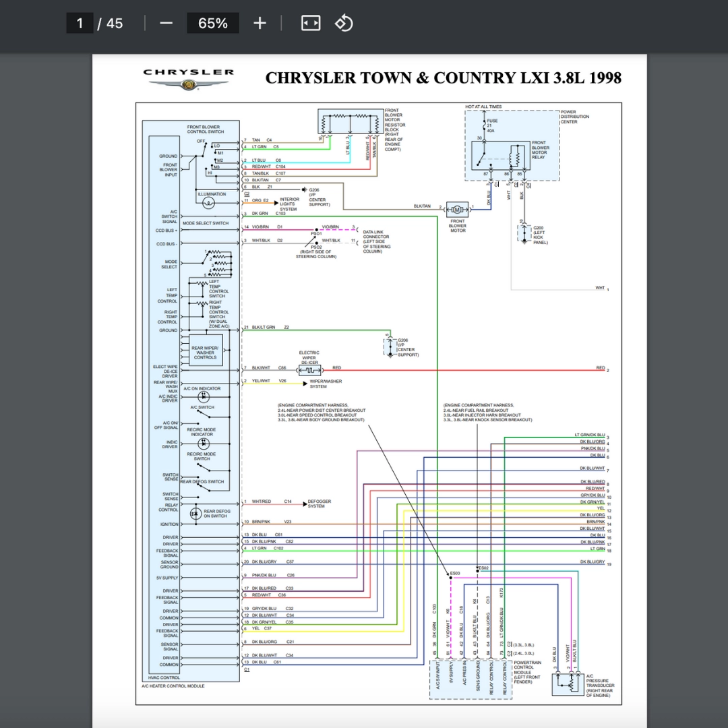Click the front blower motor symbol

pos(457,210)
